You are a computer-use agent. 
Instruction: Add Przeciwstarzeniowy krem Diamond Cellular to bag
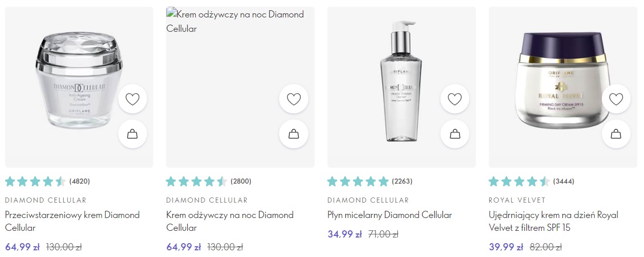pos(133,134)
